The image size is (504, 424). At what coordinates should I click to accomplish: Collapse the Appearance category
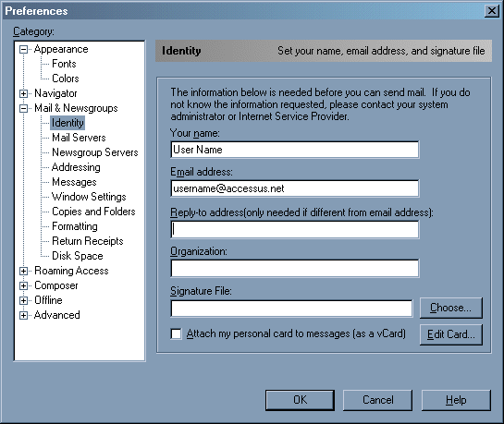[x=23, y=50]
